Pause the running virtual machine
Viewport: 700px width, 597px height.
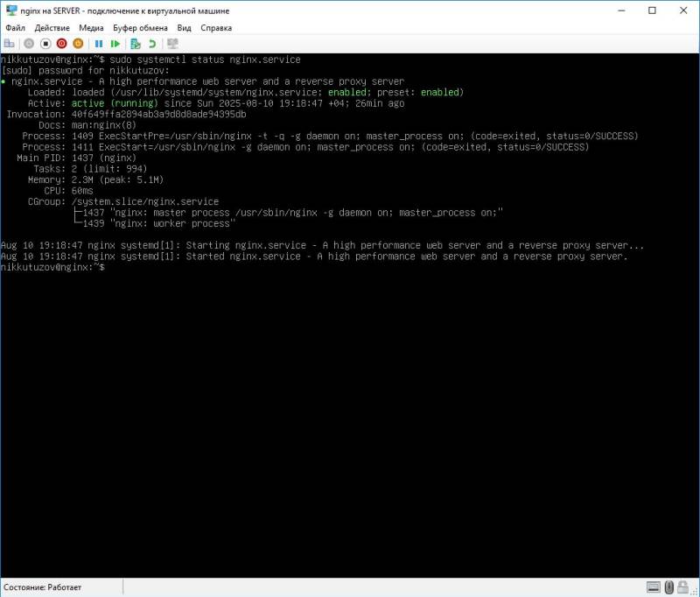(101, 44)
